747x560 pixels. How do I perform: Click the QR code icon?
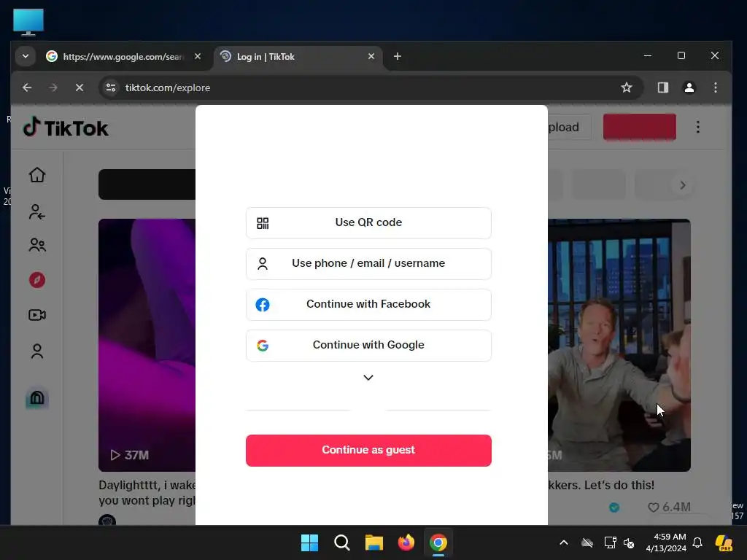tap(263, 223)
